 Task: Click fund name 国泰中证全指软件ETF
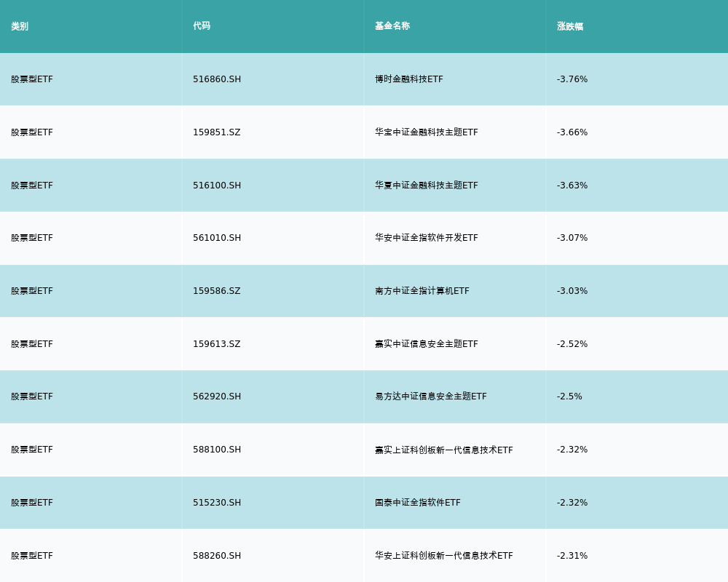tap(418, 503)
